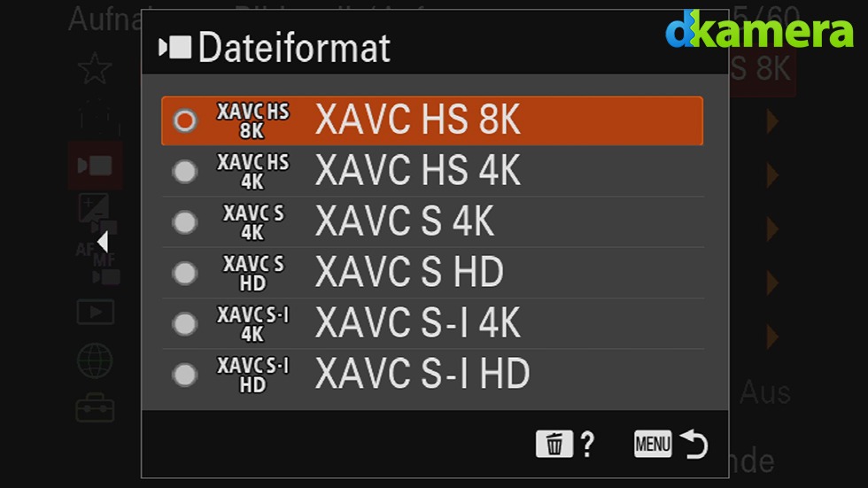Click the dkamera logo

[x=760, y=28]
